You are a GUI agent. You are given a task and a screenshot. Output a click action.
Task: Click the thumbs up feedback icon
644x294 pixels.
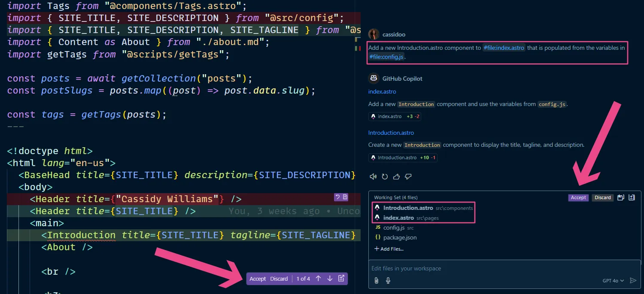pyautogui.click(x=396, y=176)
